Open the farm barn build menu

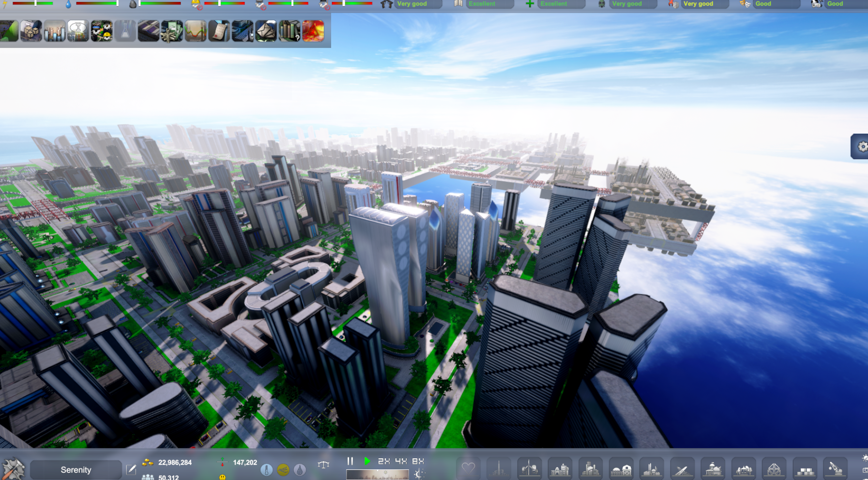pyautogui.click(x=621, y=469)
